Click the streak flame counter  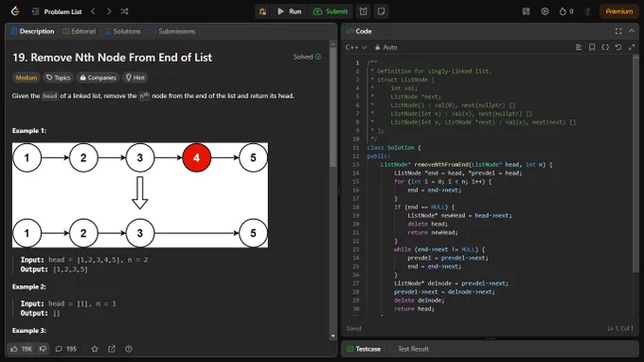pyautogui.click(x=566, y=11)
